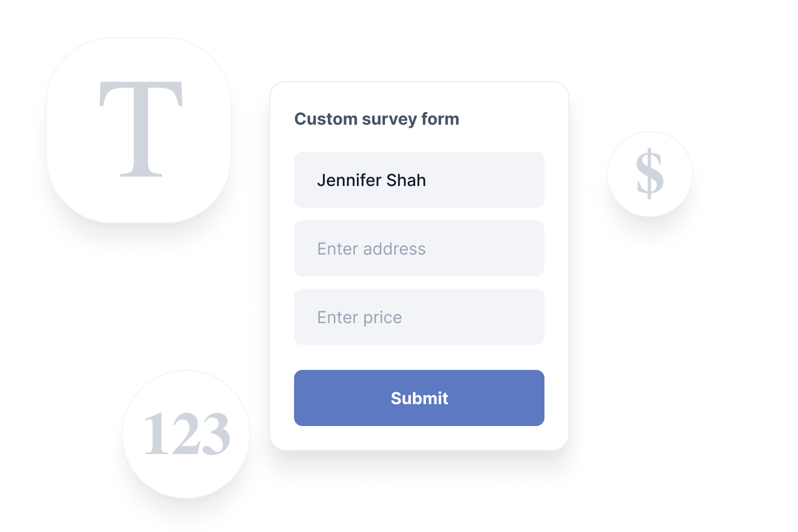Select the Enter address placeholder text
Image resolution: width=798 pixels, height=532 pixels.
pos(371,249)
